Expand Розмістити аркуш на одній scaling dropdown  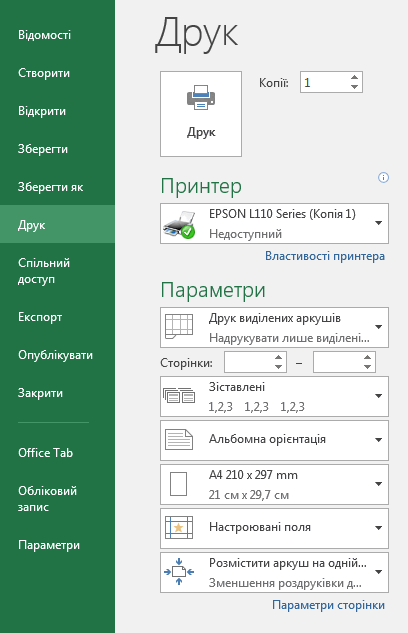(x=274, y=572)
